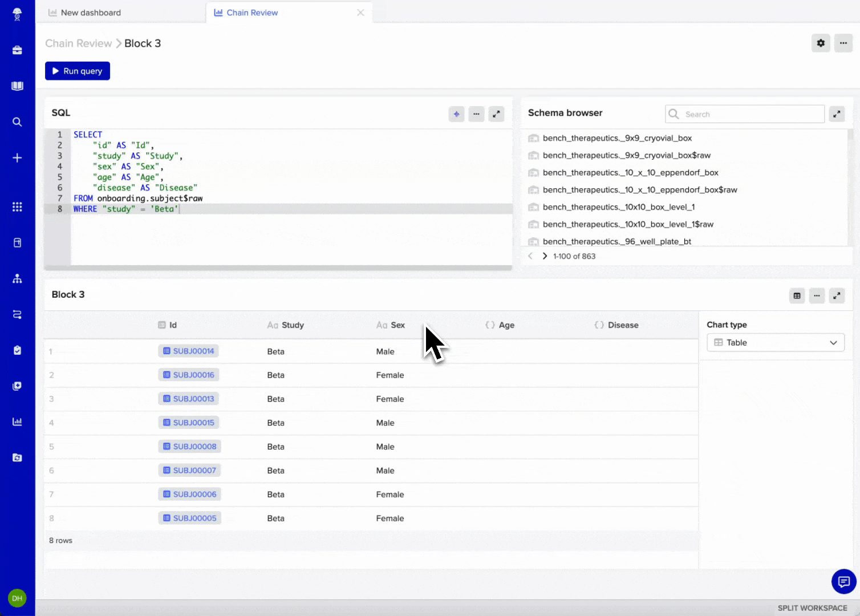Open the Chart type dropdown
This screenshot has width=860, height=616.
pyautogui.click(x=775, y=342)
